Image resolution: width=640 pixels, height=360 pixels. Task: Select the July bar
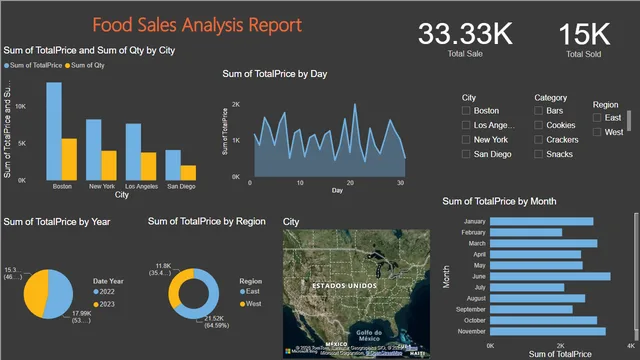[x=527, y=287]
